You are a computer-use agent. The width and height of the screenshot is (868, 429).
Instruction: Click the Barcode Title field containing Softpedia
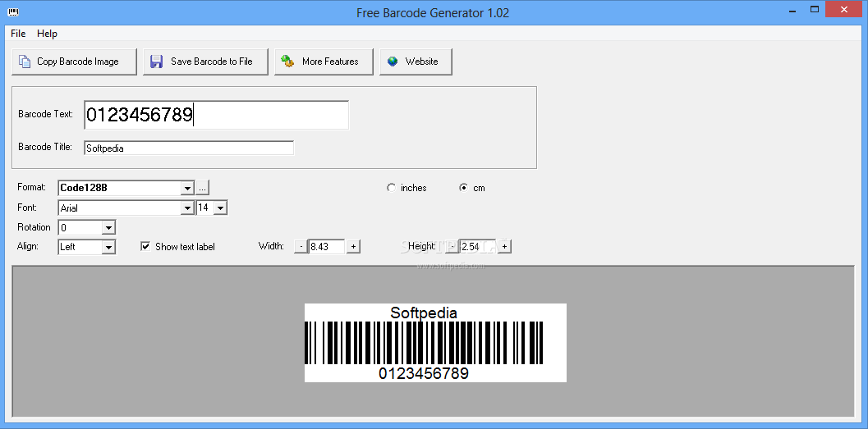189,148
